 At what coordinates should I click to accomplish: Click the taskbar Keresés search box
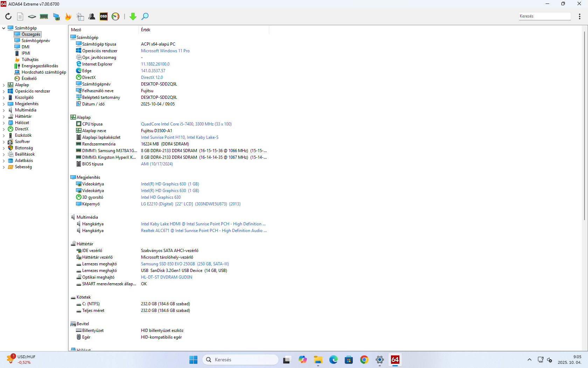240,360
